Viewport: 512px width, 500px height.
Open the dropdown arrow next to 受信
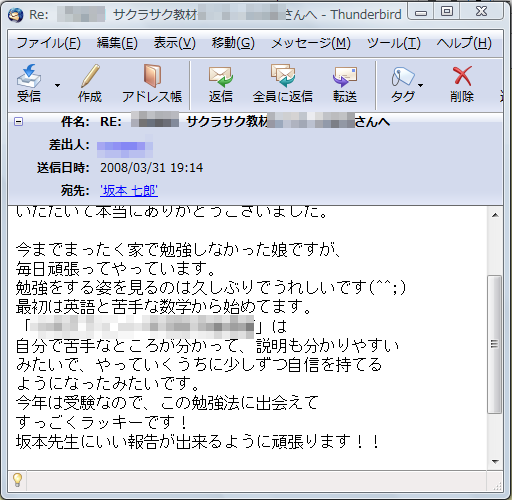click(x=57, y=86)
